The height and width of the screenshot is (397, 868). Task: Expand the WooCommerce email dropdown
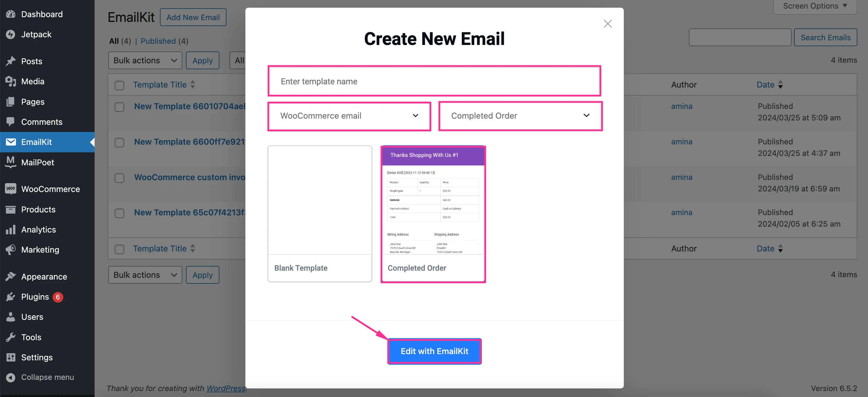coord(349,115)
